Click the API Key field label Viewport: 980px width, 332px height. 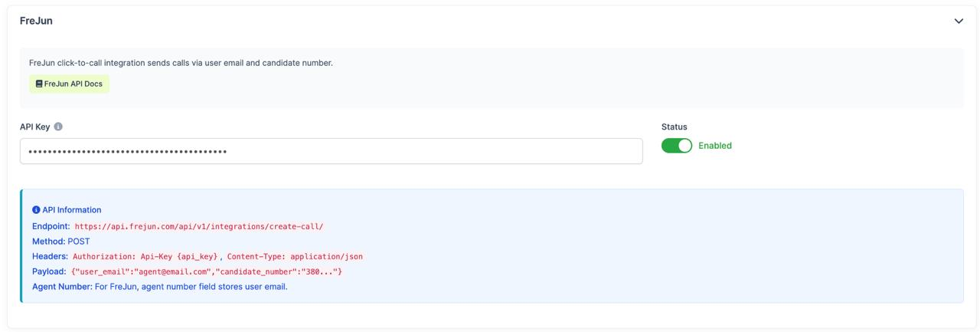point(34,127)
